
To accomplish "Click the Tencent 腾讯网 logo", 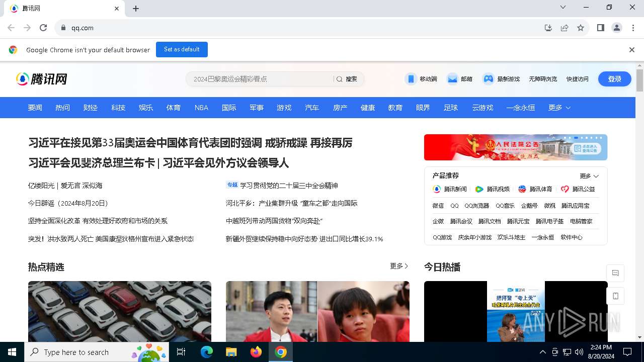I will [x=42, y=79].
